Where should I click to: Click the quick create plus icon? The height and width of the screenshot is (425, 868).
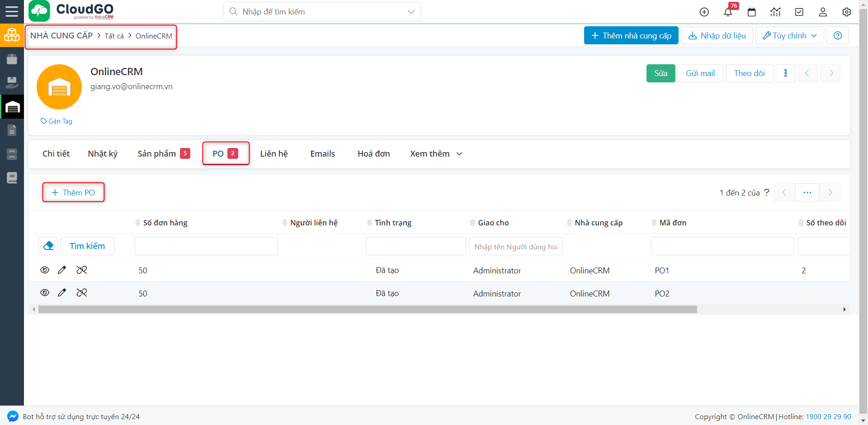pyautogui.click(x=704, y=12)
